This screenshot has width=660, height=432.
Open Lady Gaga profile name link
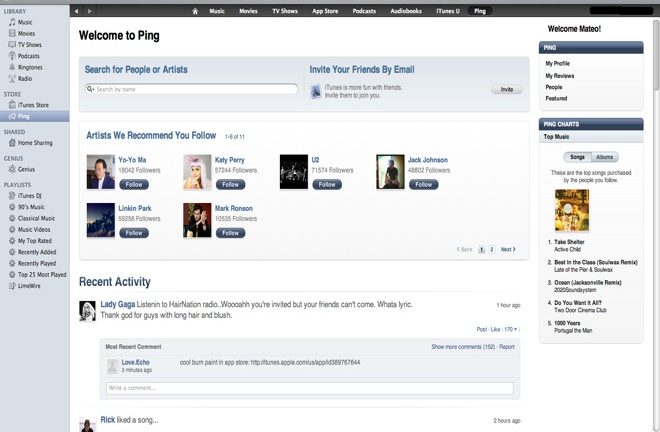117,304
